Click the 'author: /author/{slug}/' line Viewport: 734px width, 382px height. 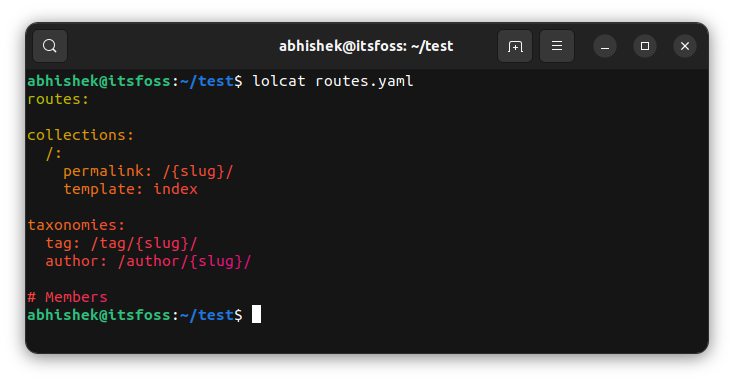point(148,261)
